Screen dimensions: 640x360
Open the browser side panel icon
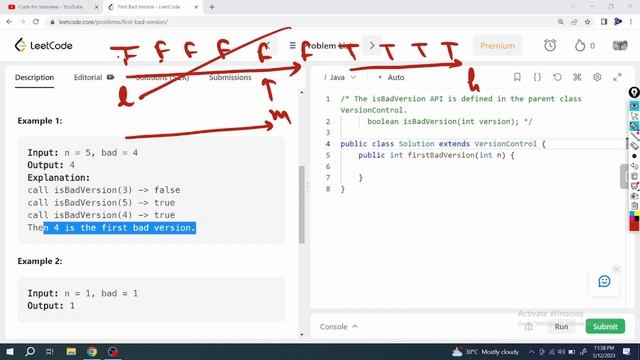point(604,22)
